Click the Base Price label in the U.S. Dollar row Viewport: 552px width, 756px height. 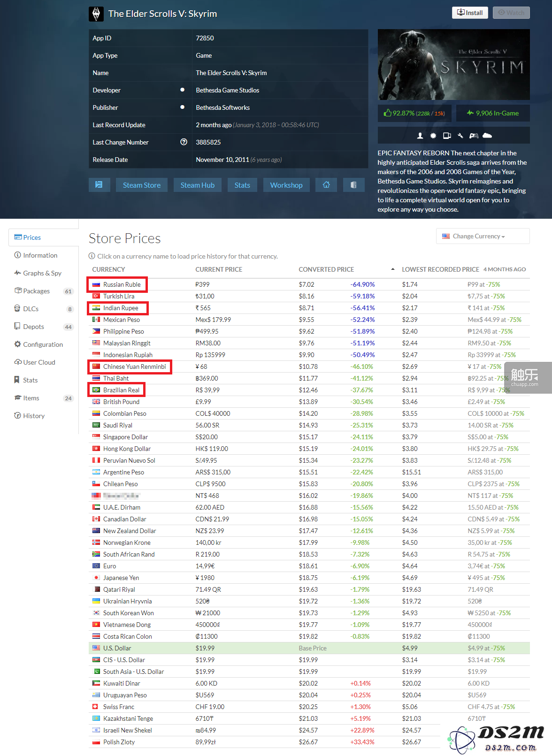point(313,648)
